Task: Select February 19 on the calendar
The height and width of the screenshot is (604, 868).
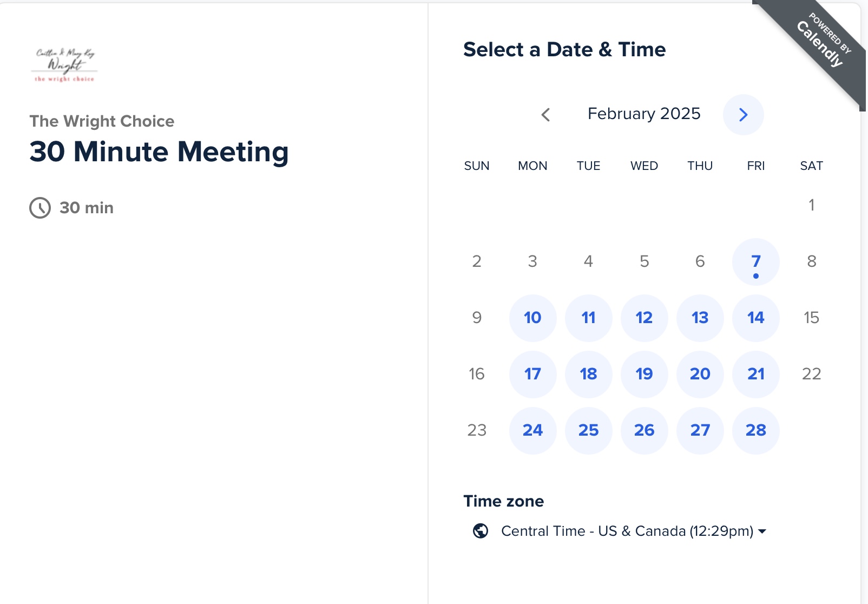Action: 644,374
